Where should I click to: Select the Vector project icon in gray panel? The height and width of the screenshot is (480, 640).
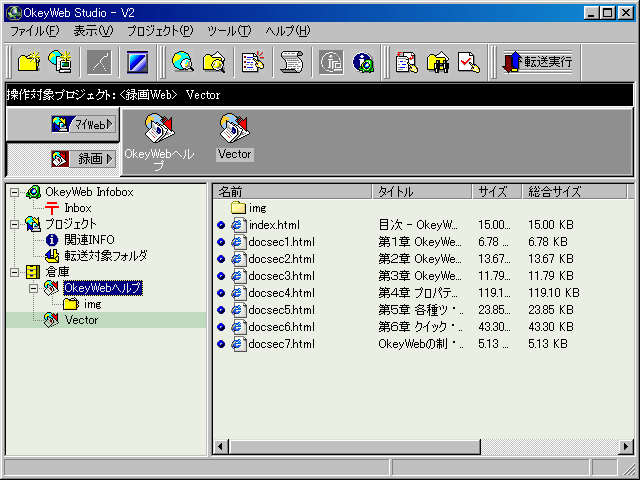pyautogui.click(x=235, y=137)
